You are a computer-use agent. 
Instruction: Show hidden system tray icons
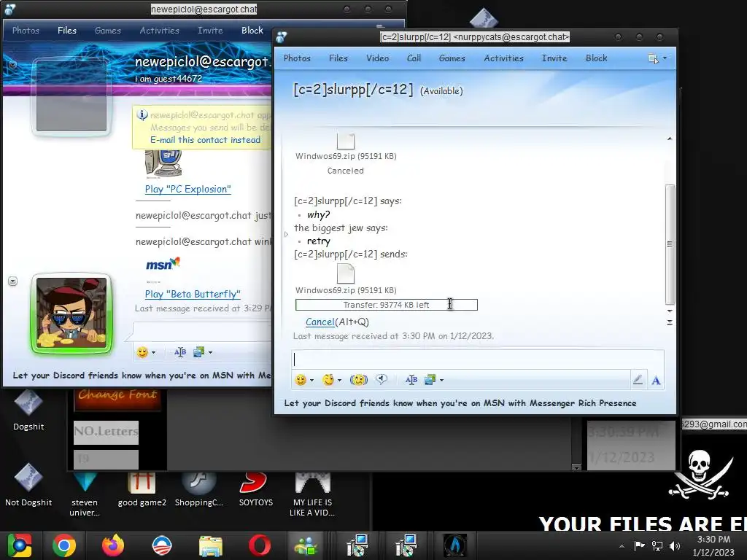pyautogui.click(x=622, y=546)
